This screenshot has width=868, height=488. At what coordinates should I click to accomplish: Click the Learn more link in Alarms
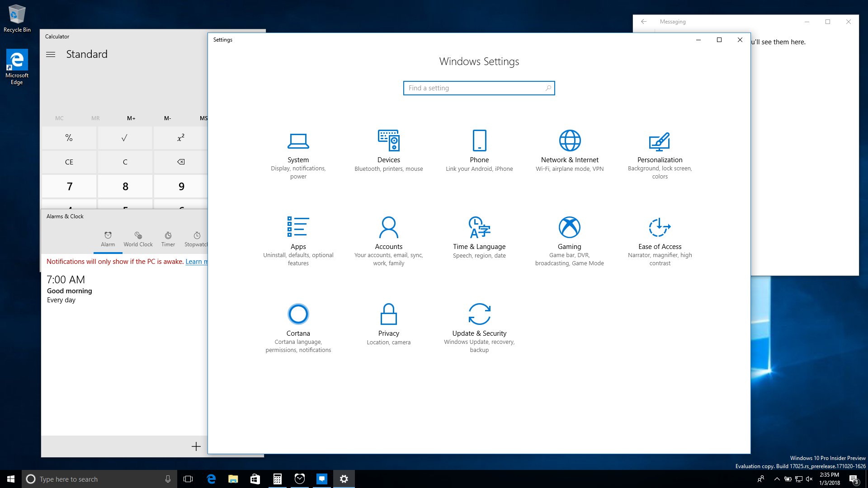pyautogui.click(x=196, y=262)
